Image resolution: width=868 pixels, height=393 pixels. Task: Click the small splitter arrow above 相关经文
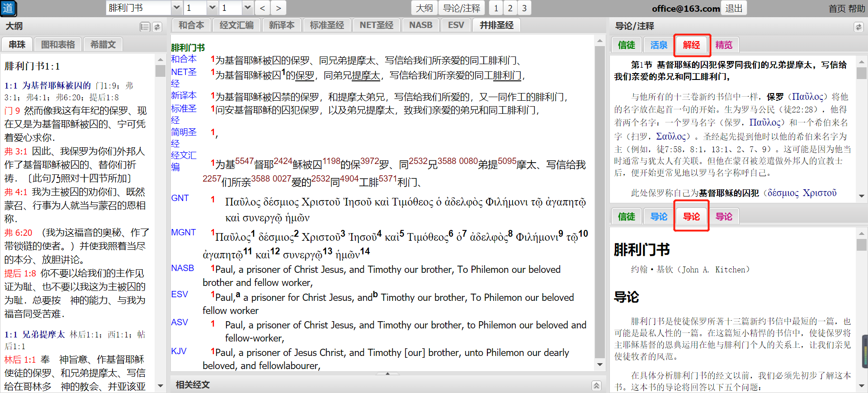[387, 374]
